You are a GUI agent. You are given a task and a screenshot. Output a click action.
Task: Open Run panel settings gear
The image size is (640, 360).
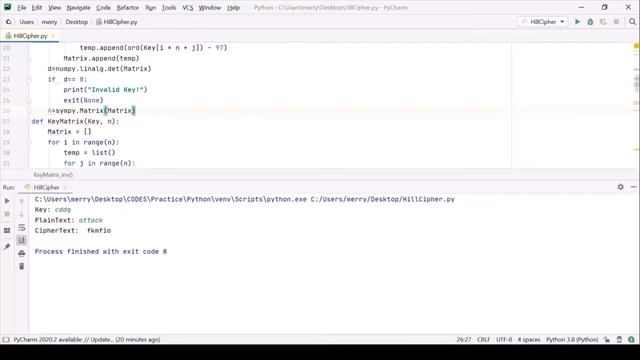pyautogui.click(x=620, y=187)
